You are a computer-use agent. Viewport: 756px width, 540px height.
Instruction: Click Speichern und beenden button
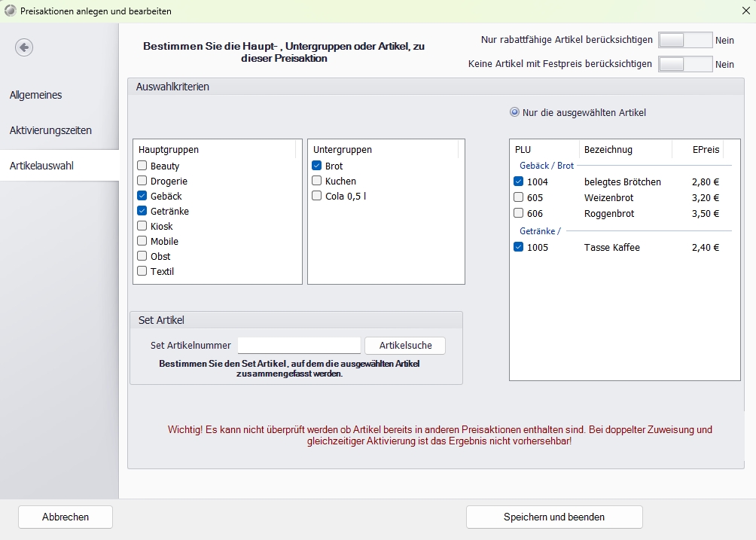click(x=554, y=517)
